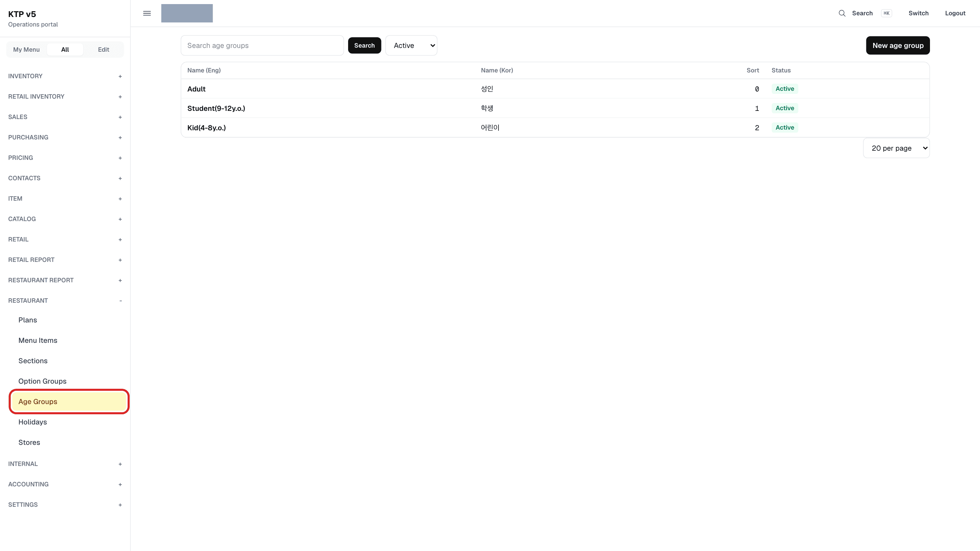The image size is (980, 551).
Task: Open the Student(9-12y.o.) row
Action: click(555, 108)
